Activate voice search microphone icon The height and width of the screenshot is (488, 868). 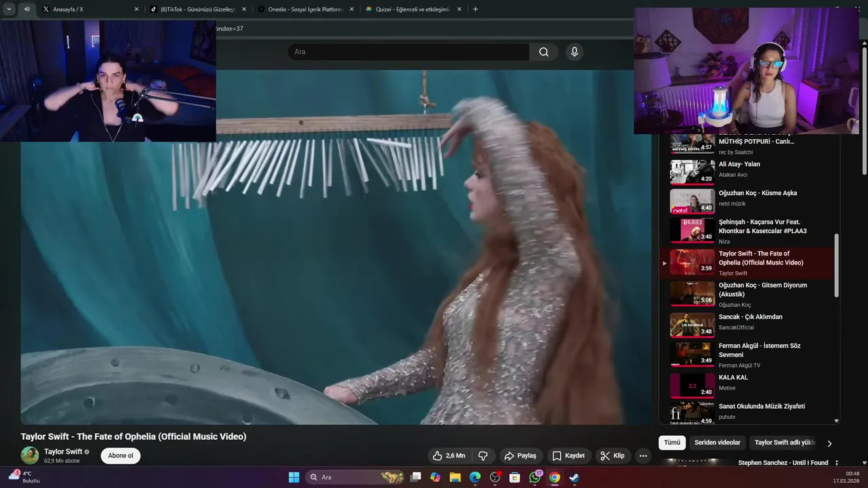click(574, 52)
